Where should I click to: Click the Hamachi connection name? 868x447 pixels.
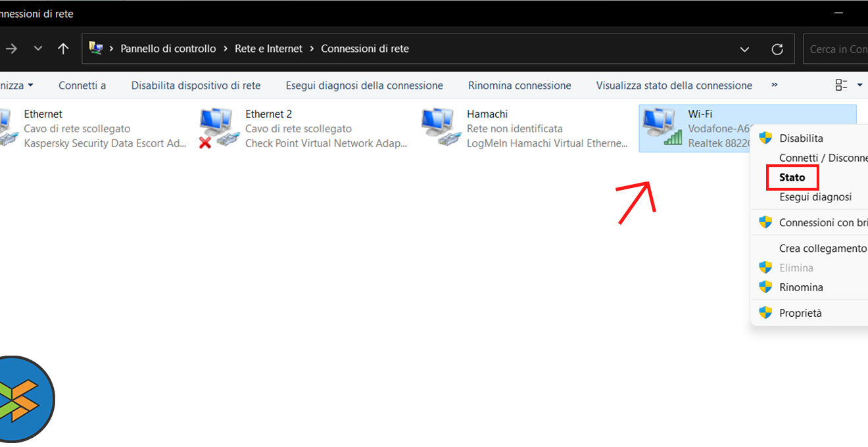[487, 114]
